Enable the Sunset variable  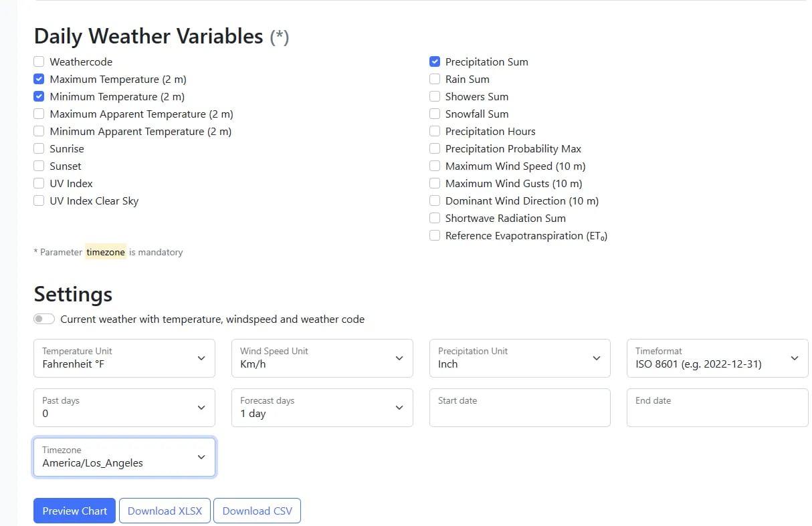point(39,166)
